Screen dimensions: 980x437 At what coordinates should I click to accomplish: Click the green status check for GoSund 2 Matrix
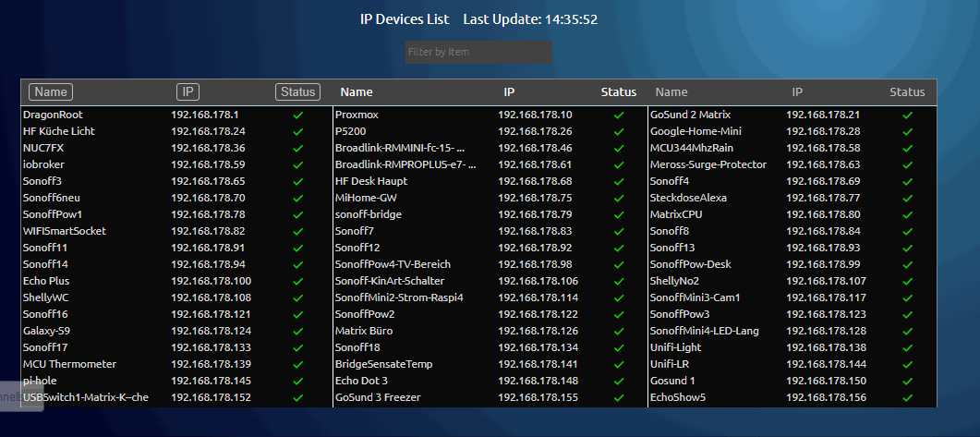(x=908, y=115)
